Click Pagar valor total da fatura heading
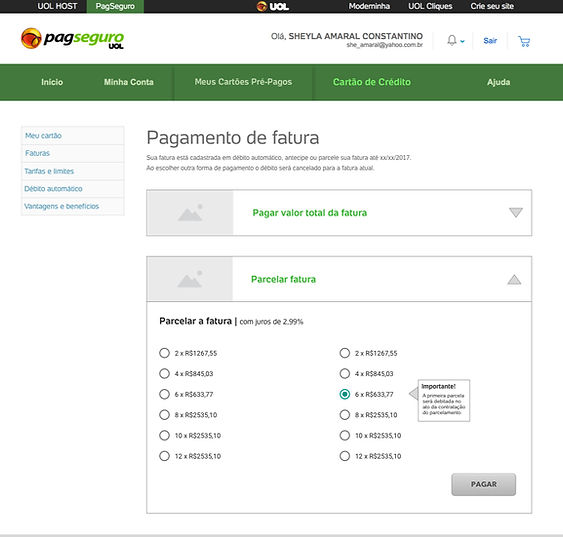The image size is (563, 537). tap(310, 213)
